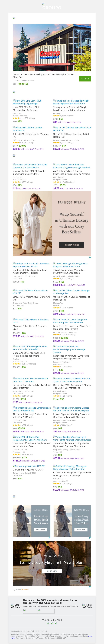Click the Gift Cards footer link
Viewport: 104px width, 644px height.
click(35, 631)
